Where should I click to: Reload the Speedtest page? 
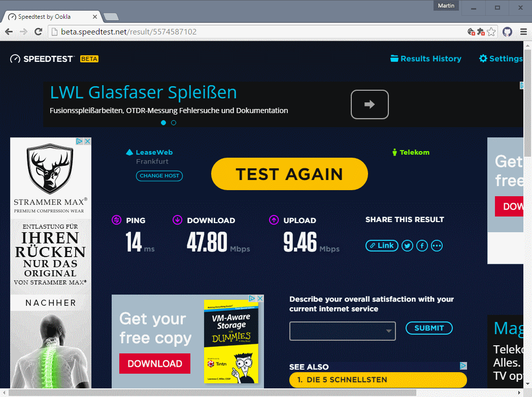click(x=39, y=32)
